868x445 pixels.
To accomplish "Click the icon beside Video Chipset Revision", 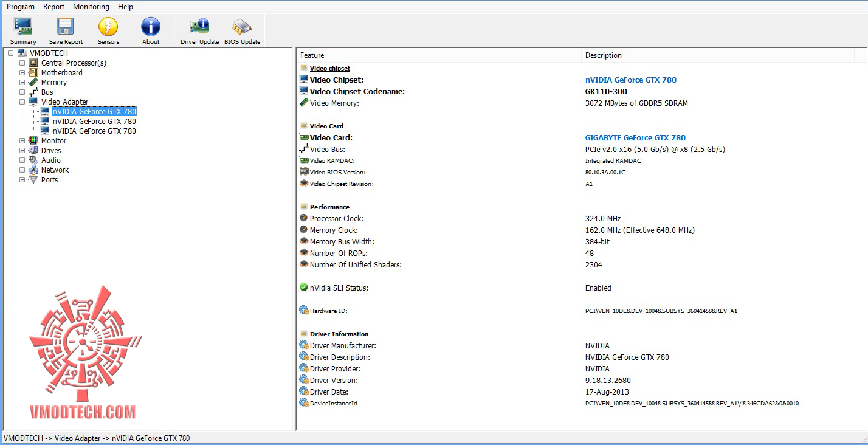I will click(x=304, y=184).
